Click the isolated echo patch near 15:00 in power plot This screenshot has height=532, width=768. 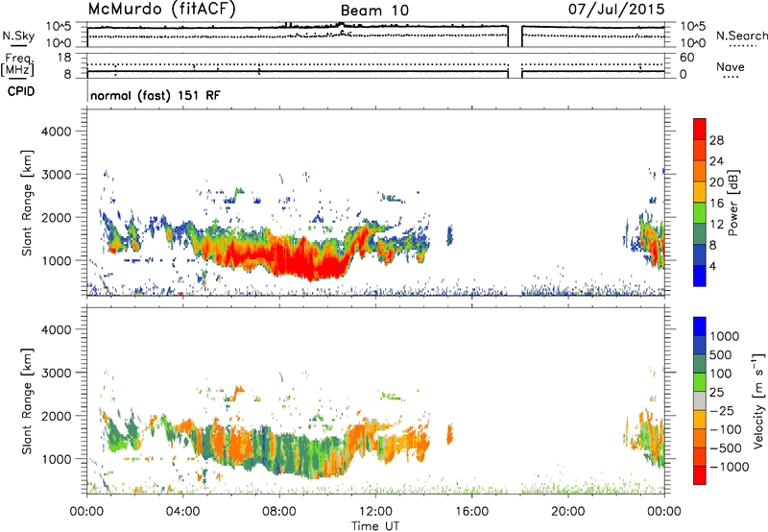tap(449, 235)
